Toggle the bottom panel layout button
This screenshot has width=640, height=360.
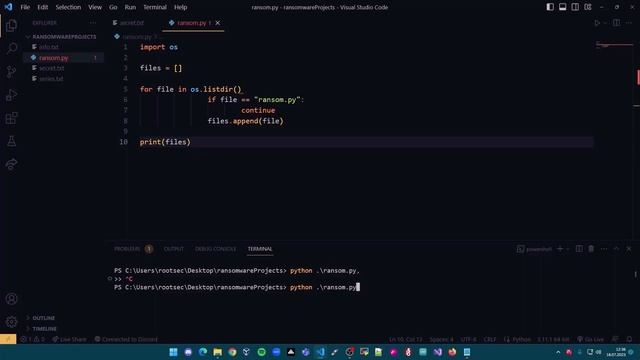(562, 7)
